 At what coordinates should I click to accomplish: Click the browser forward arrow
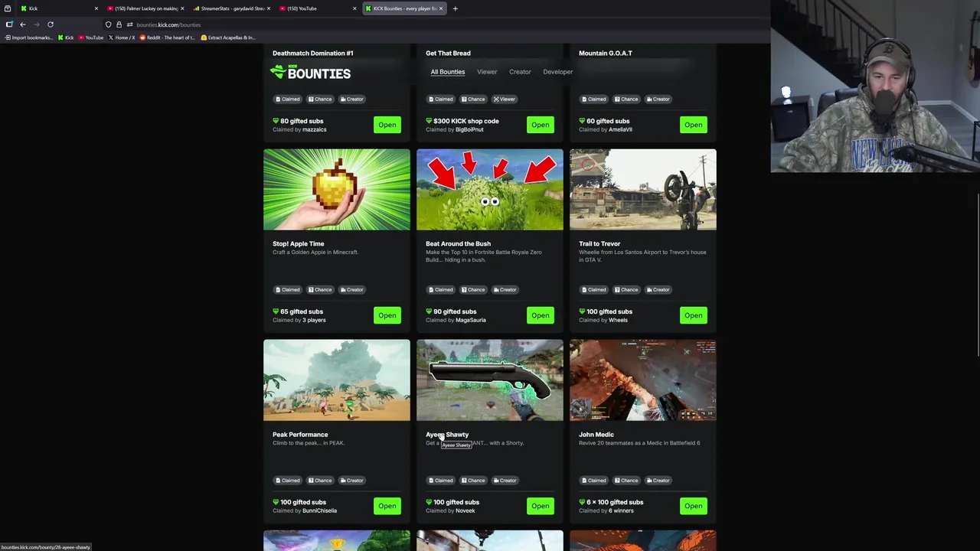pos(37,24)
